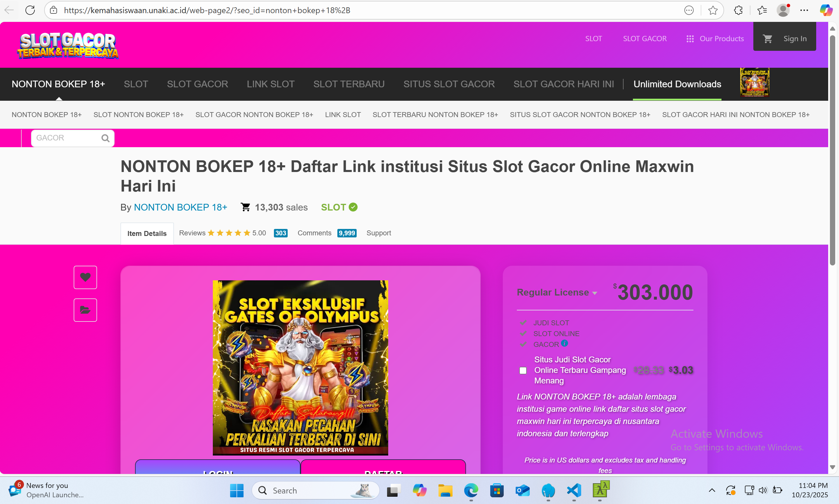Open the folder collection icon beside the heart

(x=85, y=310)
